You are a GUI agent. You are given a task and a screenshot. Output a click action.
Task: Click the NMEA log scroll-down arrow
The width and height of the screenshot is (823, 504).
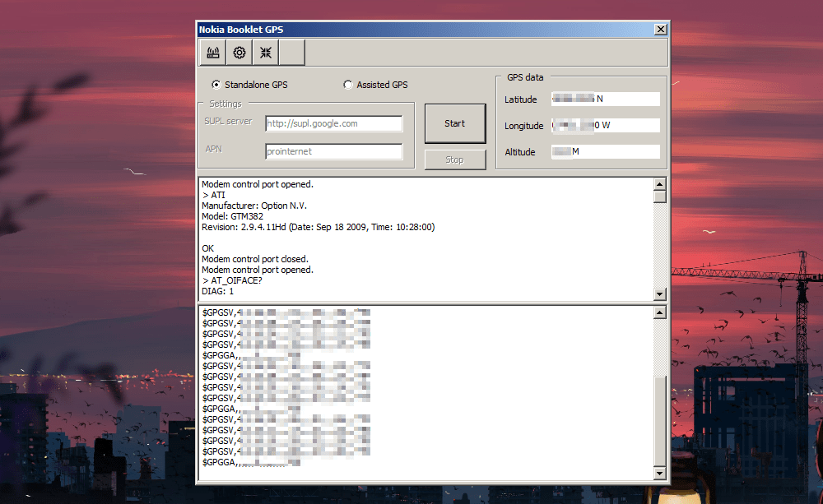(659, 473)
